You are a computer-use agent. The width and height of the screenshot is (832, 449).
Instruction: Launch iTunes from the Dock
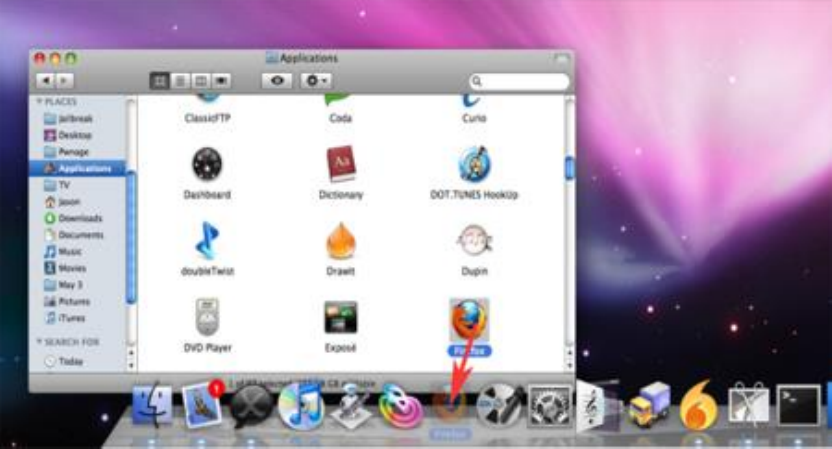click(301, 406)
